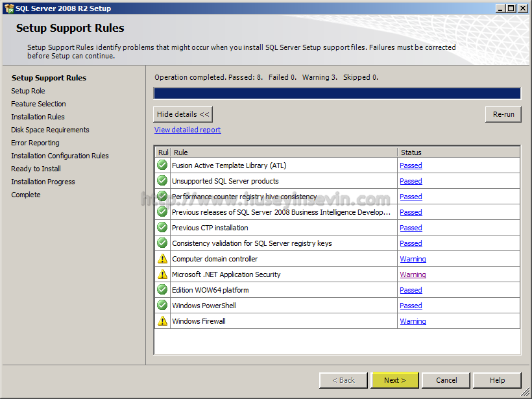Click the disabled Back button
This screenshot has height=399, width=532.
pos(343,380)
